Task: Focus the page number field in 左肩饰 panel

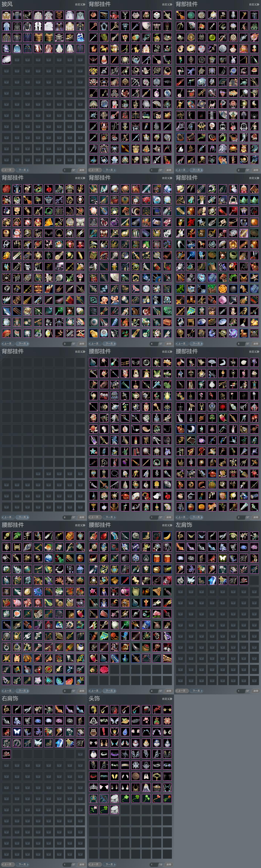Action: click(x=240, y=691)
